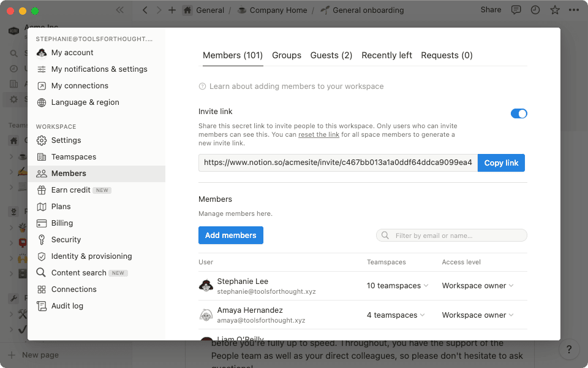Click reset the link
Image resolution: width=588 pixels, height=368 pixels.
coord(318,134)
